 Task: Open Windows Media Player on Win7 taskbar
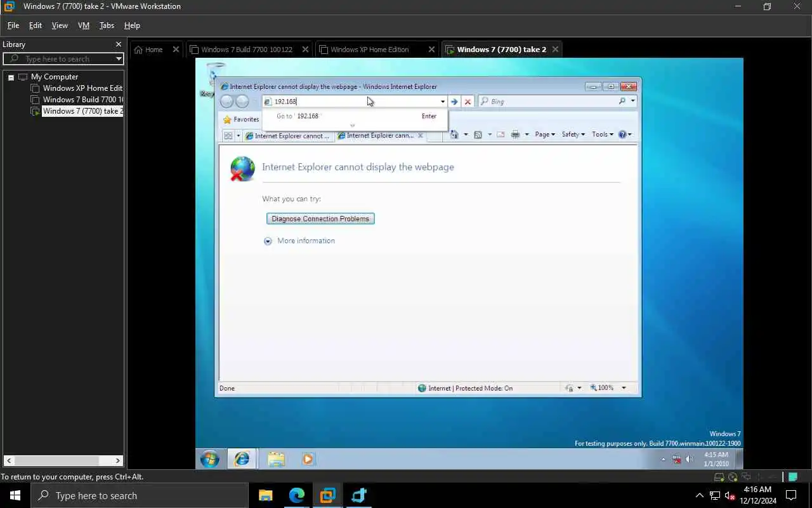[308, 458]
